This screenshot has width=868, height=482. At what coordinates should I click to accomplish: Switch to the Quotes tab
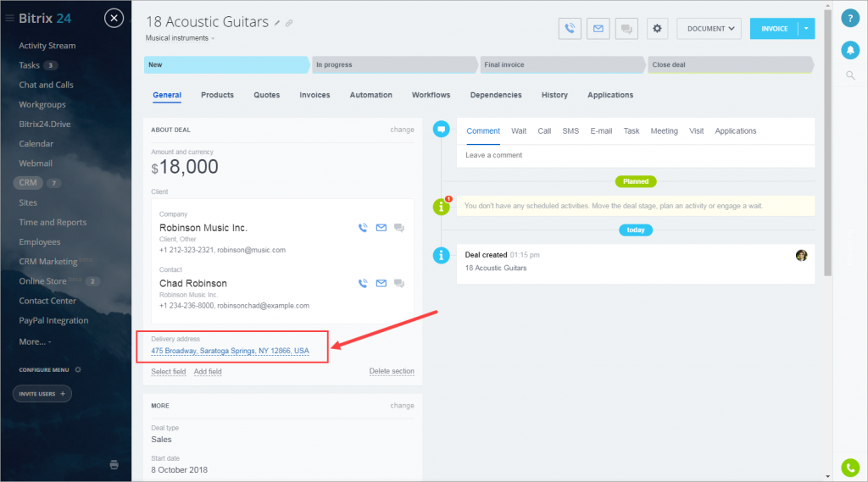click(x=267, y=95)
